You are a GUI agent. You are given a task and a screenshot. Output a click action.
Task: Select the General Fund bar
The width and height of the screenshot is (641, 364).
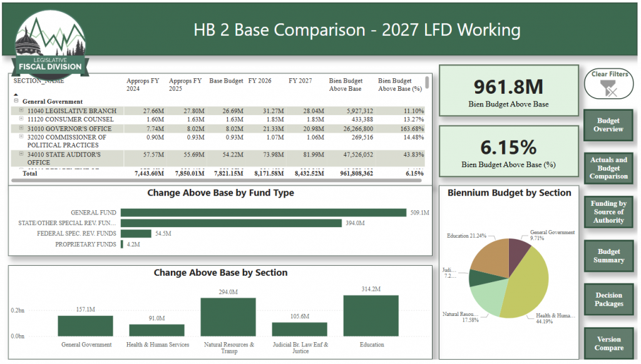(263, 213)
